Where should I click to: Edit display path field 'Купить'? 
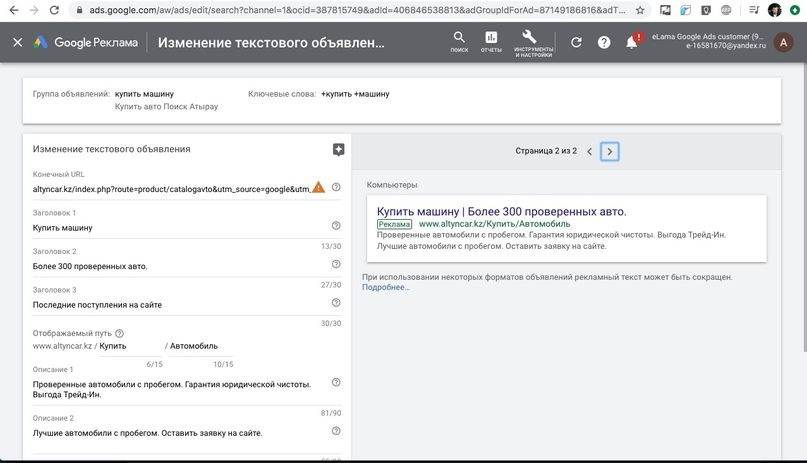[131, 346]
